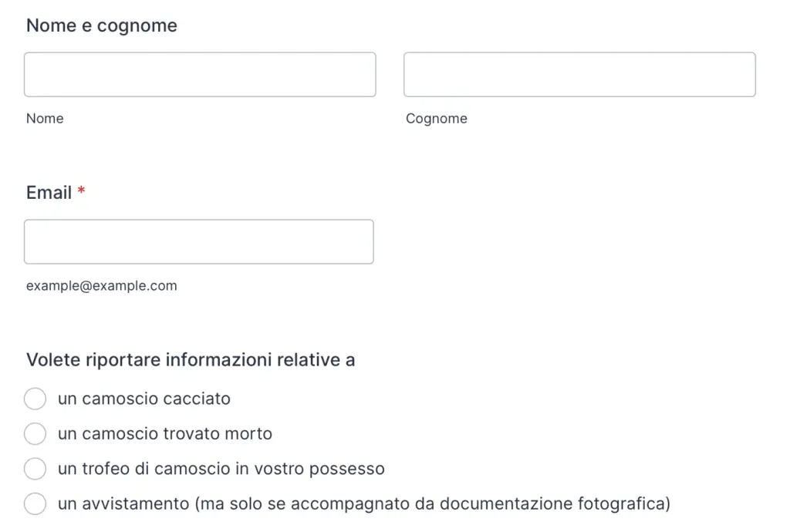Click the small "Cognome" sublabel below the field
This screenshot has width=790, height=532.
[437, 119]
